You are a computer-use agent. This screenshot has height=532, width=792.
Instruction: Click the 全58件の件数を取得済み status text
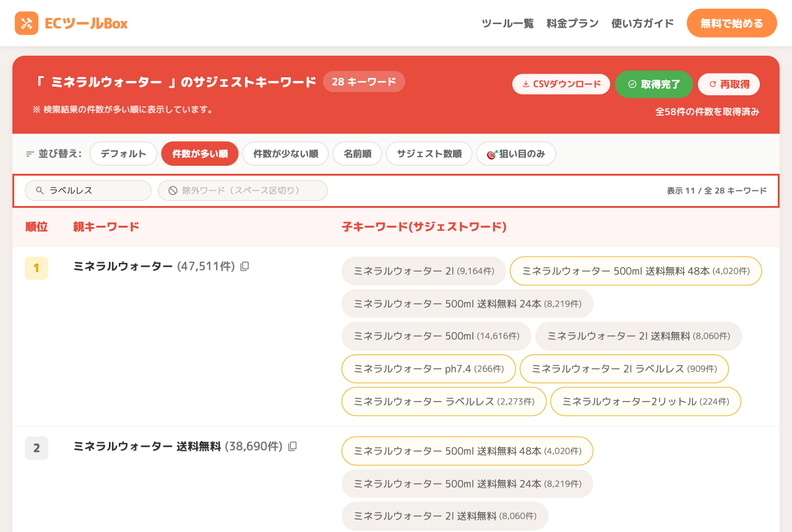707,112
